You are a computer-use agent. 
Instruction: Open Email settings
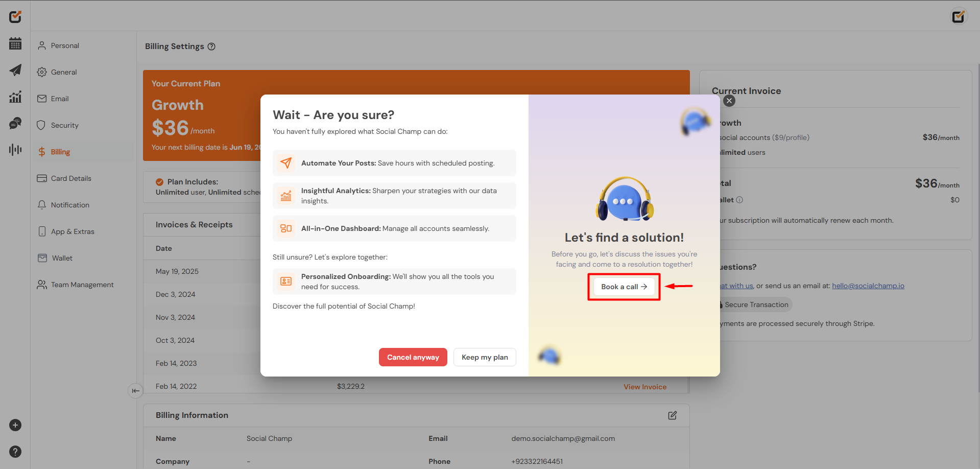coord(83,99)
